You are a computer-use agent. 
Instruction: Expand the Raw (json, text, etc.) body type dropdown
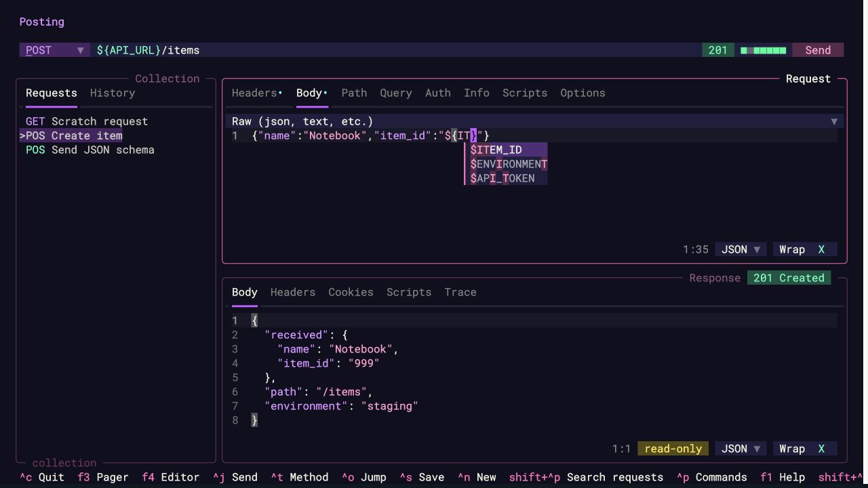(534, 121)
